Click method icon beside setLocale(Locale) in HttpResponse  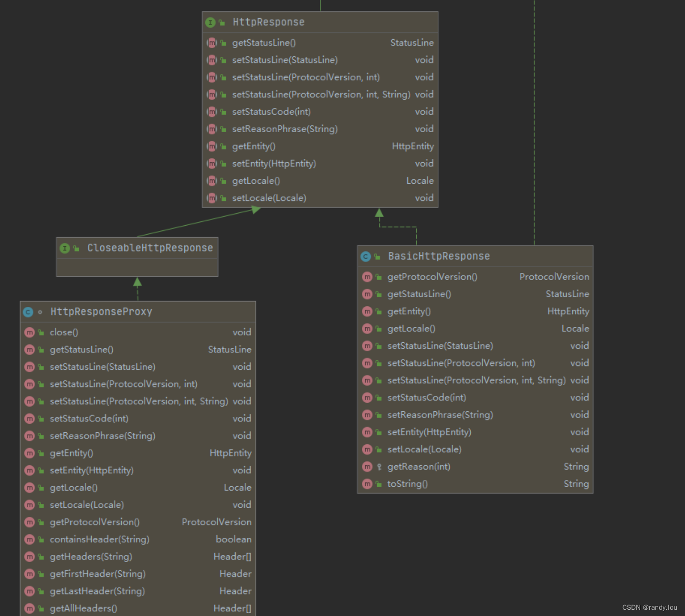coord(212,198)
